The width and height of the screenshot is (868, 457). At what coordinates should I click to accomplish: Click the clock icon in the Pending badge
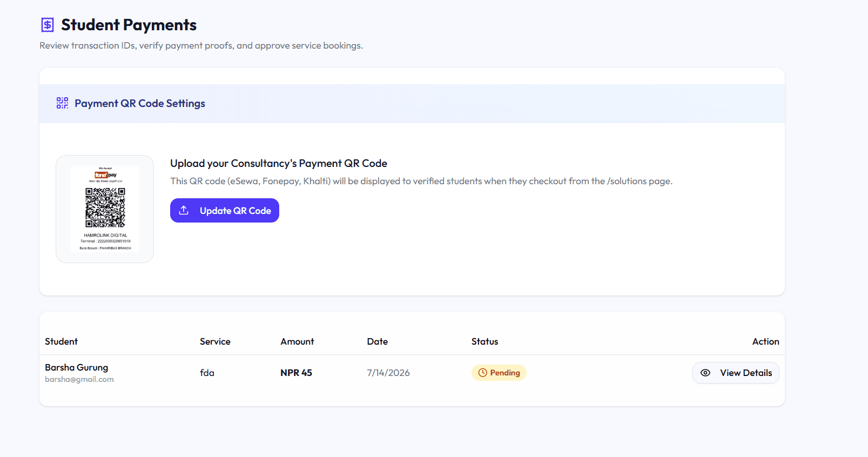[x=483, y=373]
